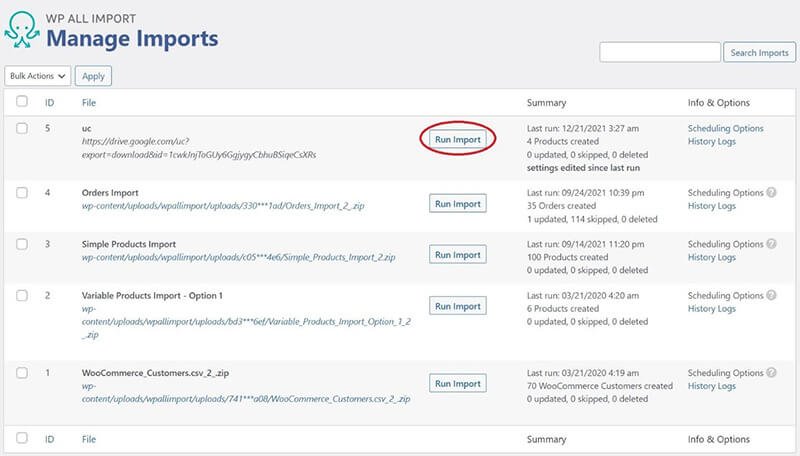
Task: Click the 'uc' import title
Action: coord(87,129)
